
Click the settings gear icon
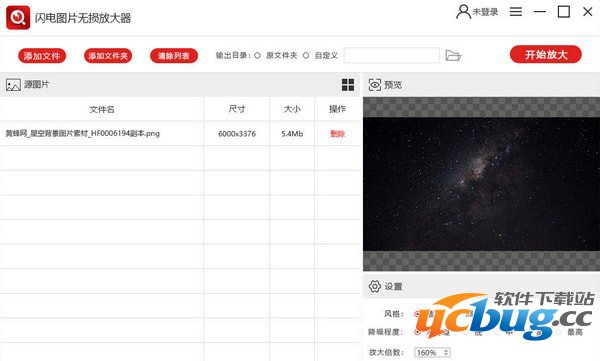point(375,286)
